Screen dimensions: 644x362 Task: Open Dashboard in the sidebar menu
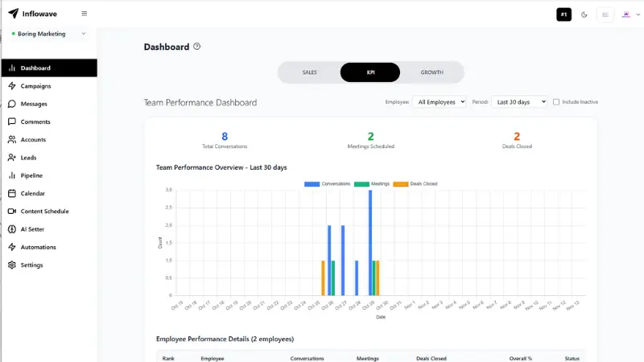tap(49, 68)
